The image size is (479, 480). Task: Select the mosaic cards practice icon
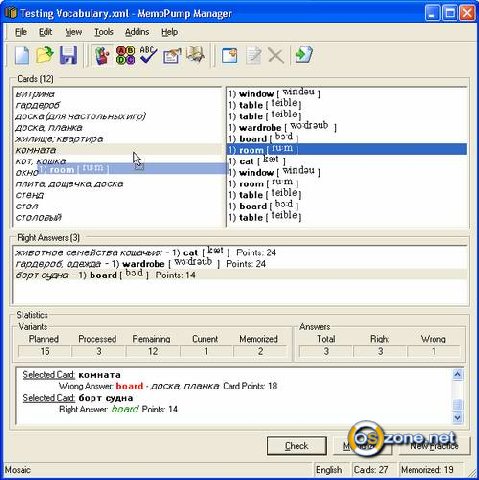[102, 55]
